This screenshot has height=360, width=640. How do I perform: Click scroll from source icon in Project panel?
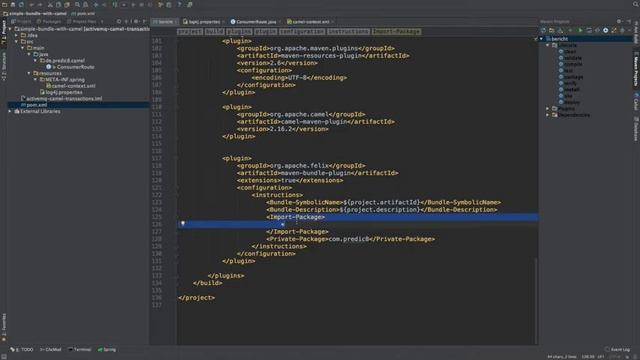point(119,21)
